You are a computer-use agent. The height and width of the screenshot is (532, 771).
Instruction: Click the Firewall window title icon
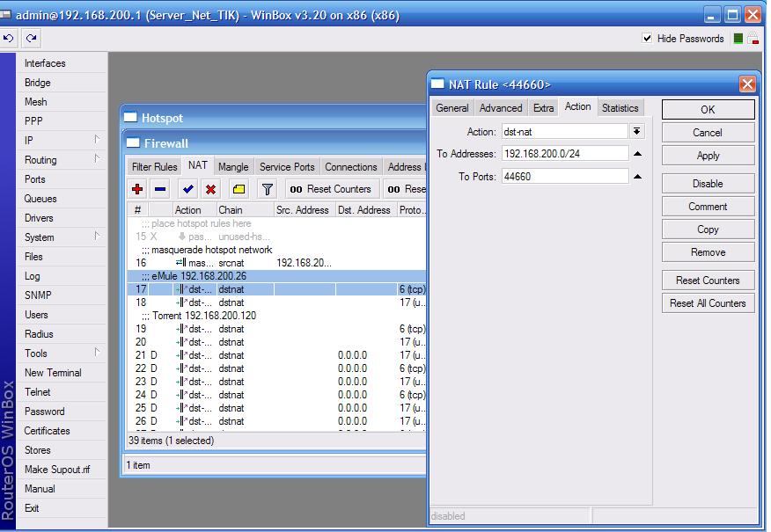point(133,143)
